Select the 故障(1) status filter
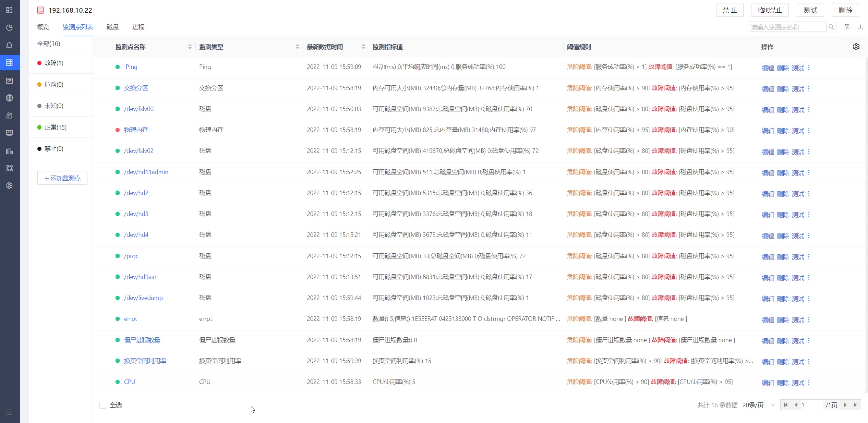868x423 pixels. pos(53,63)
